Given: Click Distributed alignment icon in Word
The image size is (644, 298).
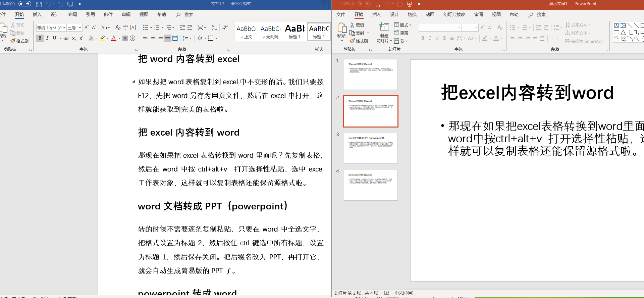Looking at the screenshot, I should [x=175, y=38].
